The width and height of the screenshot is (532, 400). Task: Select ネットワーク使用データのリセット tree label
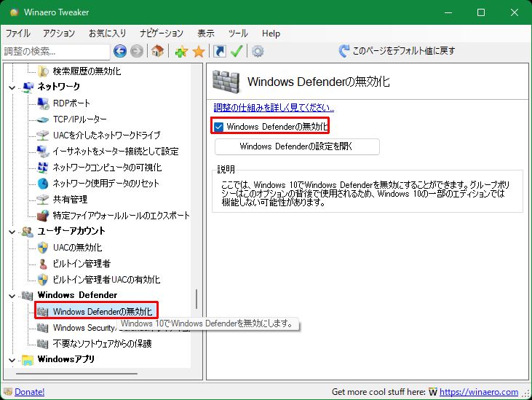click(106, 184)
